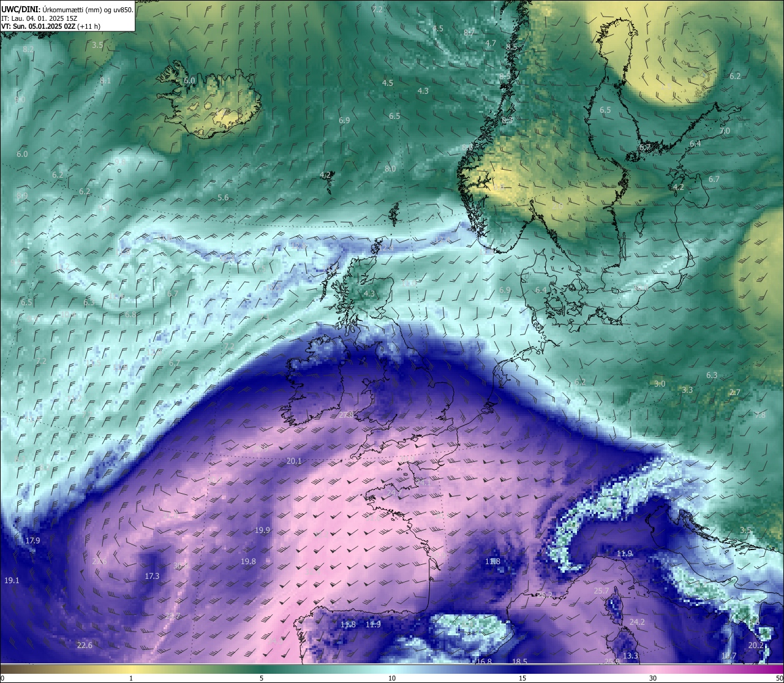
Task: Click the map value 19.8
Action: click(x=248, y=562)
